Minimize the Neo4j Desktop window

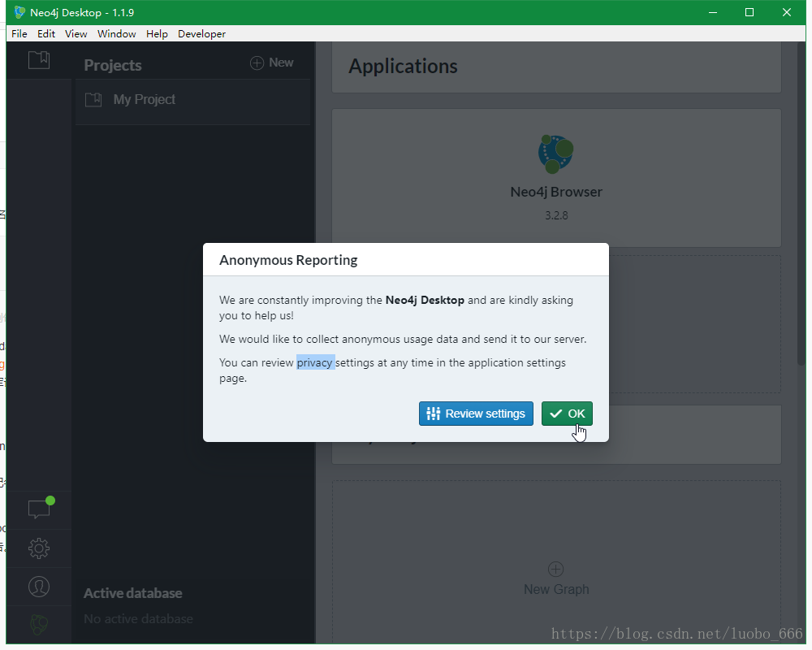(713, 12)
